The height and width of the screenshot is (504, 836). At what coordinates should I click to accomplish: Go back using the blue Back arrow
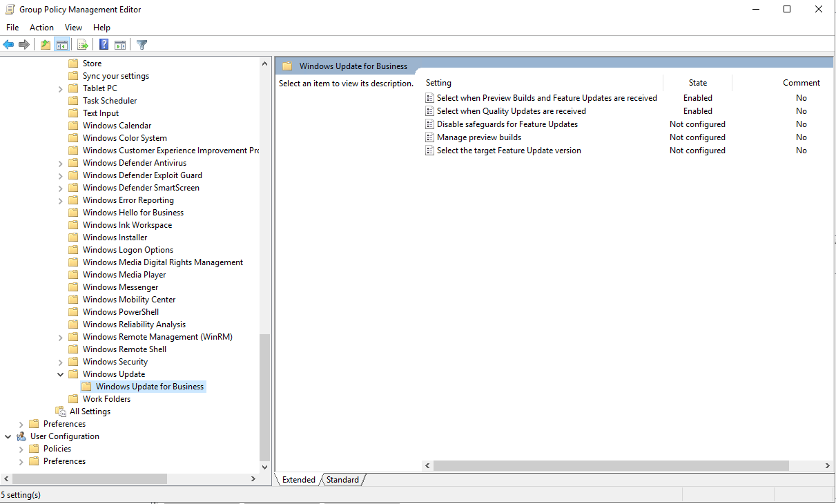coord(8,45)
